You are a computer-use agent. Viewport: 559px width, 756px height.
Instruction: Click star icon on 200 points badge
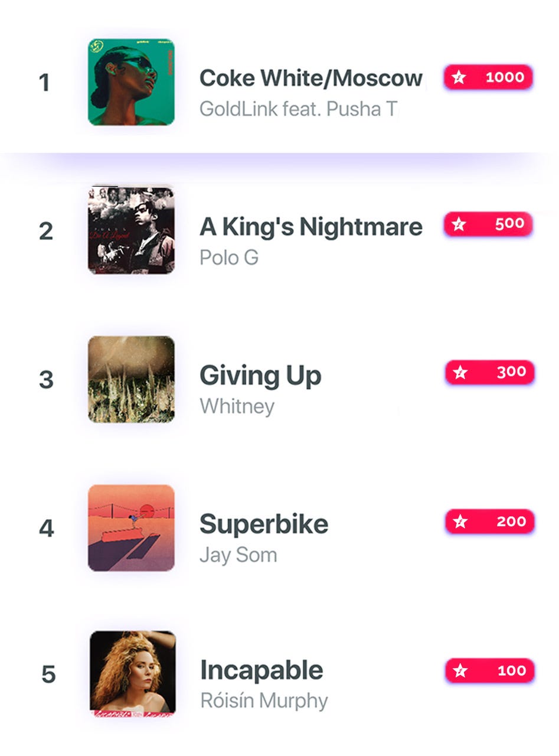click(460, 522)
